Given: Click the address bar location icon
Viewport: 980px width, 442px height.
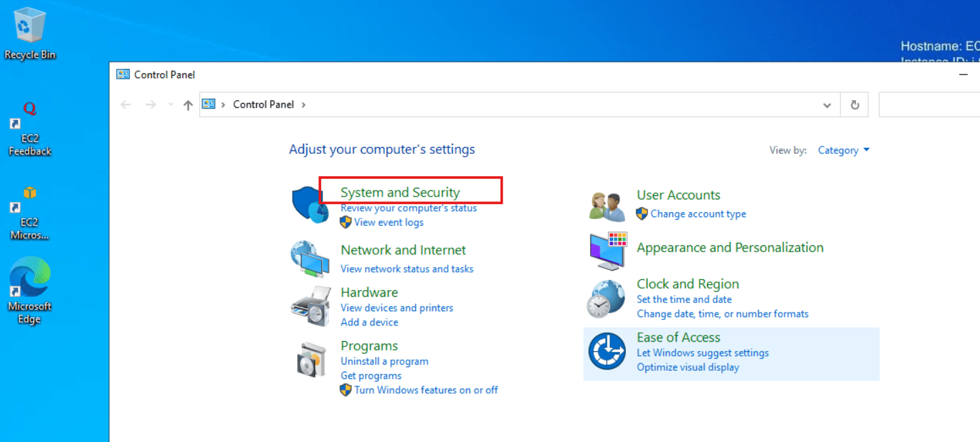Looking at the screenshot, I should [209, 104].
